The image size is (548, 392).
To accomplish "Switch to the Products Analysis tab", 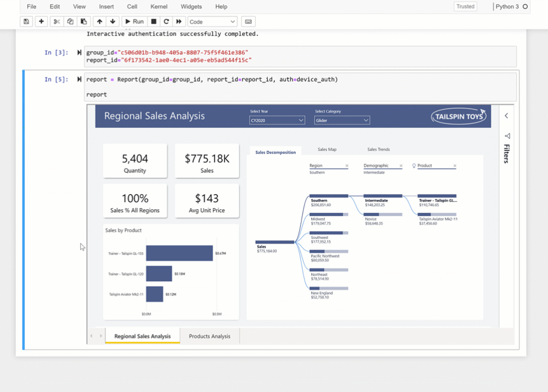I will 209,336.
